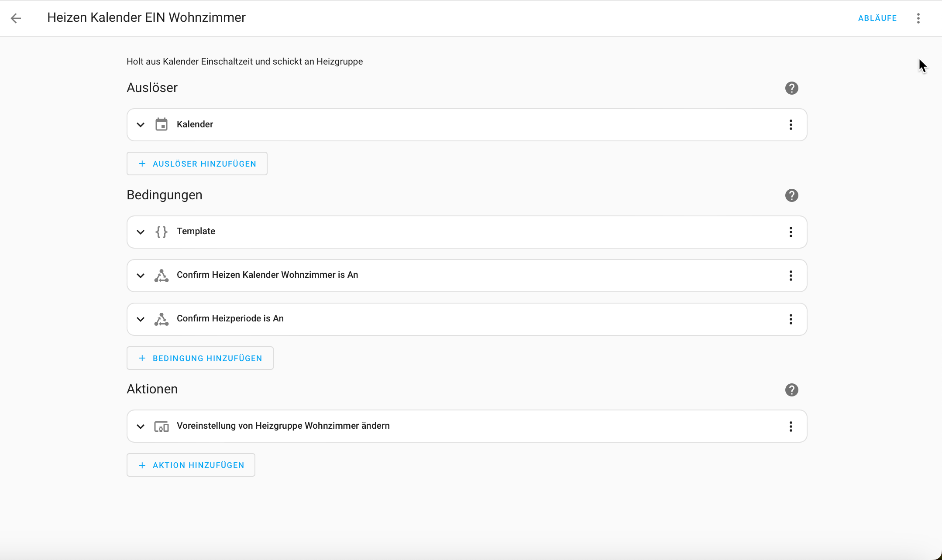Expand the Voreinstellung von Heizgruppe action
This screenshot has height=560, width=942.
[141, 427]
